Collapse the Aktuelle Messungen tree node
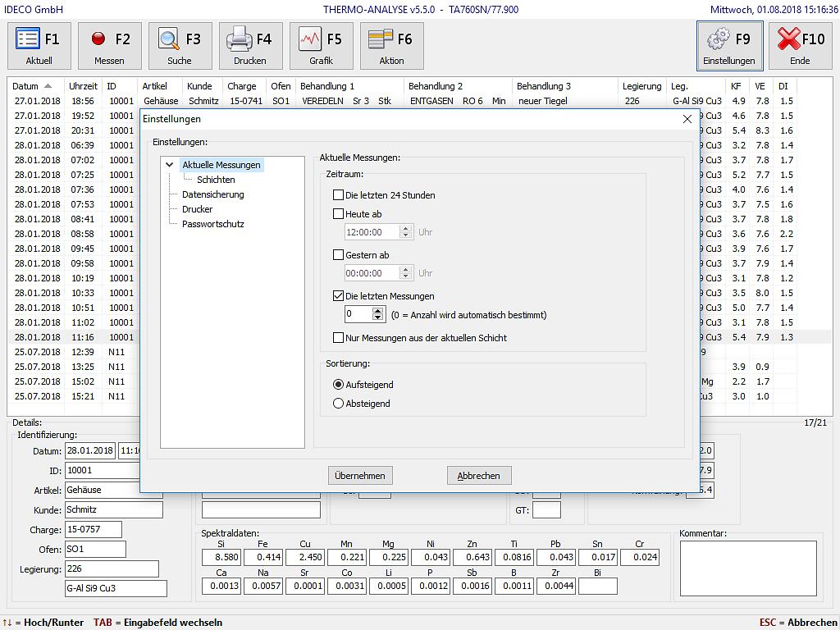Screen dimensions: 840x630 pyautogui.click(x=170, y=165)
